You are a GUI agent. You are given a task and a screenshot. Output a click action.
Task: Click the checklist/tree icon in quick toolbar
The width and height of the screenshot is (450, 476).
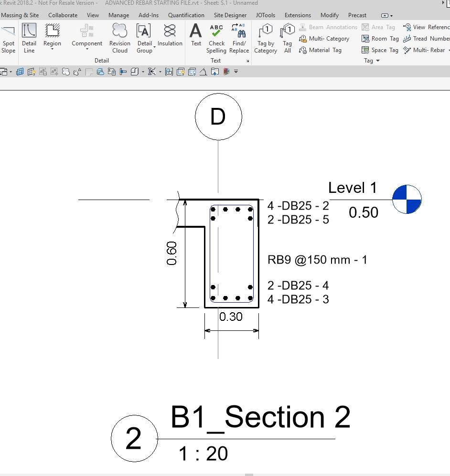tap(111, 72)
